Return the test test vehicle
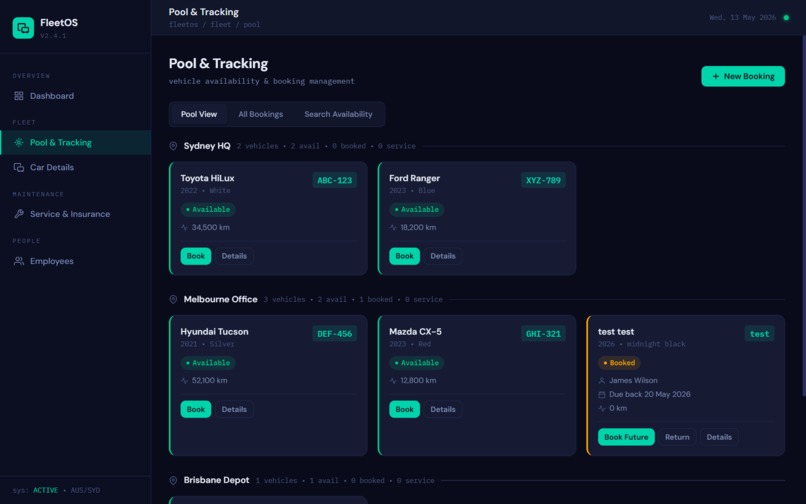The width and height of the screenshot is (806, 504). click(677, 437)
